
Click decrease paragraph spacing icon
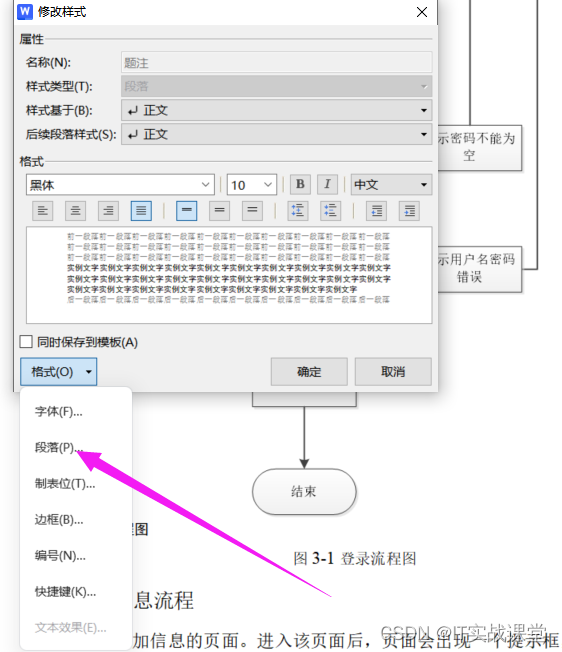(x=331, y=211)
